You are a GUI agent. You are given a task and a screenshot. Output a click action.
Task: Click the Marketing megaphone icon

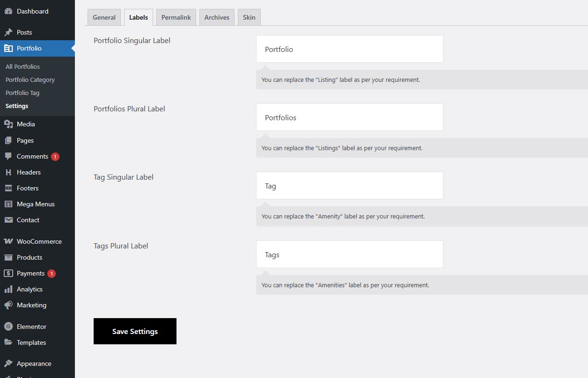(8, 305)
